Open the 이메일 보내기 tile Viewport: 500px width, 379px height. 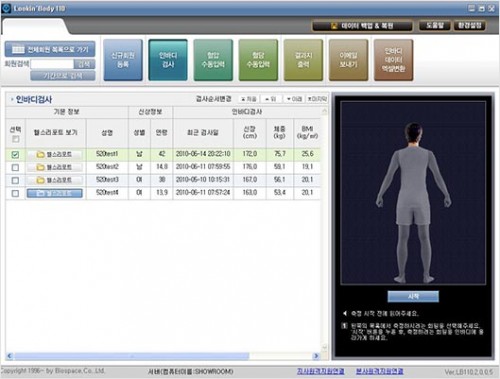pos(348,60)
